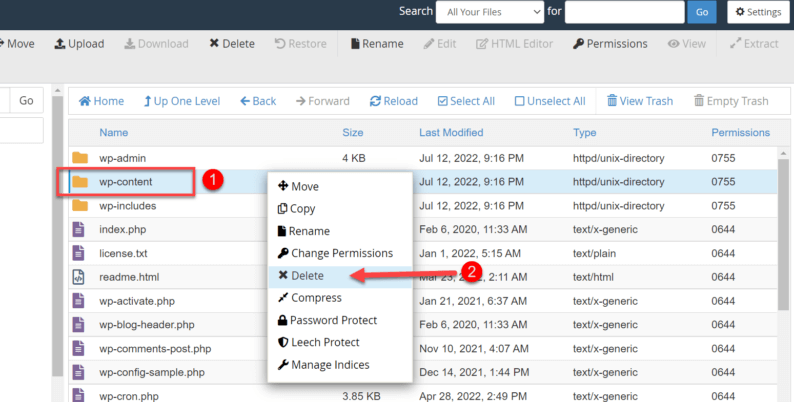This screenshot has width=794, height=402.
Task: Select the readme.html file name
Action: click(129, 277)
